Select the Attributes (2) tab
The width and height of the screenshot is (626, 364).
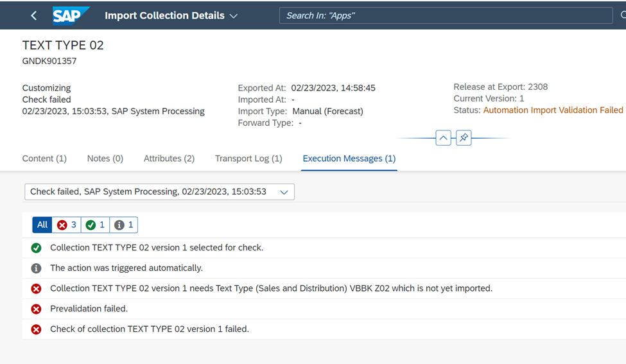[x=170, y=159]
